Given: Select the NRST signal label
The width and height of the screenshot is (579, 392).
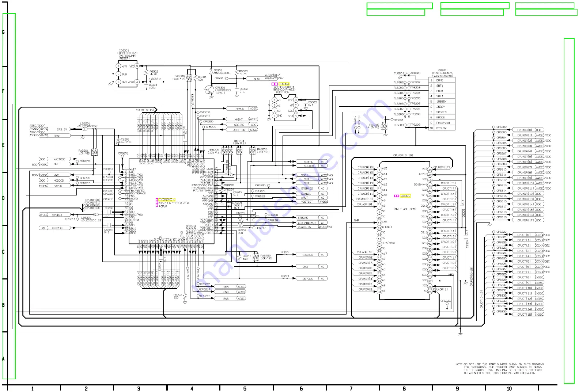Looking at the screenshot, I should 257,79.
